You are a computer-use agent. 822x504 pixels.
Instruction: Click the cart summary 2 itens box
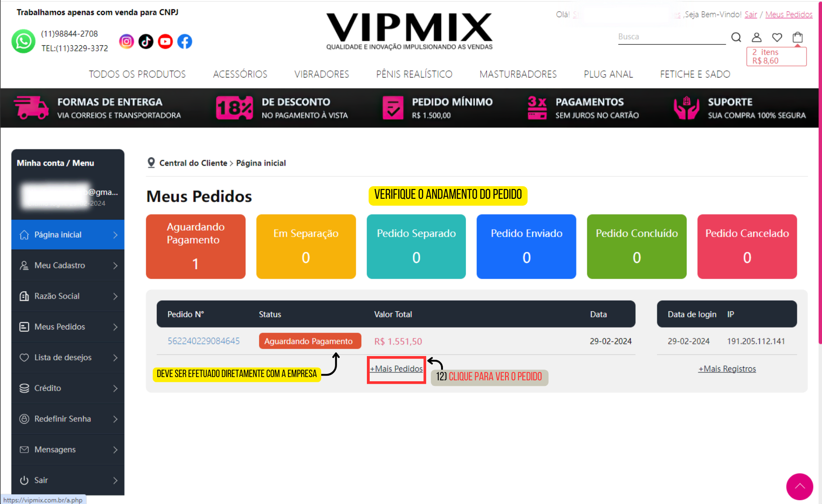point(776,56)
